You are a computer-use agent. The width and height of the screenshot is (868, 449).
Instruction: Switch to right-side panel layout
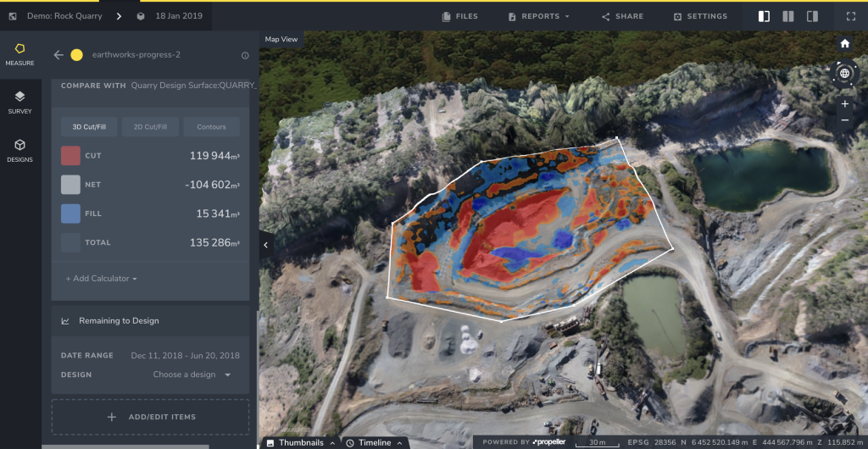812,16
